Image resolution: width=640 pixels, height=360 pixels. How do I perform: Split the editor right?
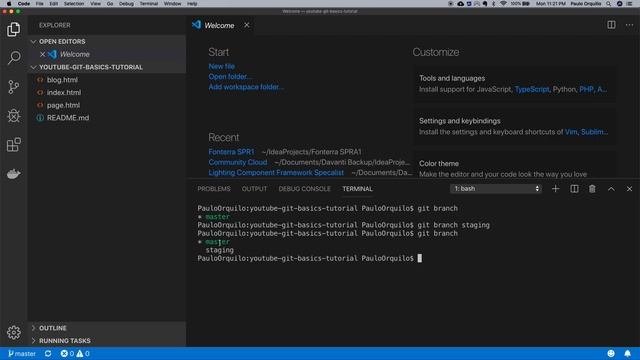611,25
